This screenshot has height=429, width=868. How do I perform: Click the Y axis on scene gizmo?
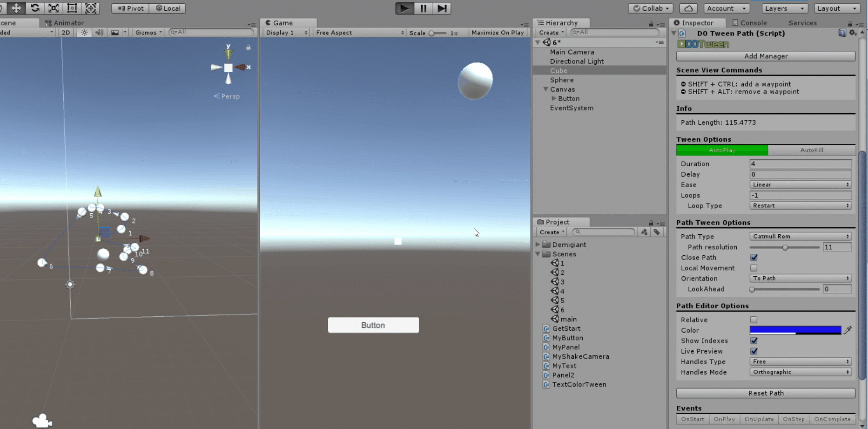(x=228, y=53)
